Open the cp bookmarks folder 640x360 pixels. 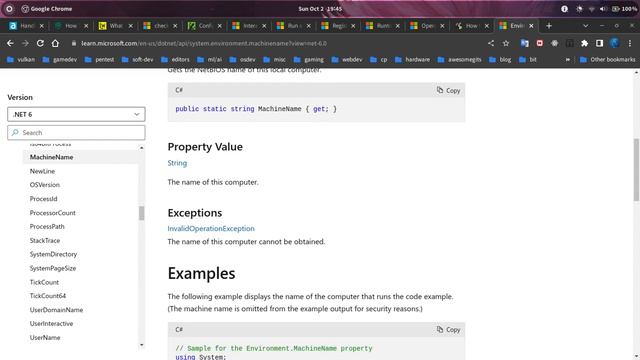click(x=378, y=60)
